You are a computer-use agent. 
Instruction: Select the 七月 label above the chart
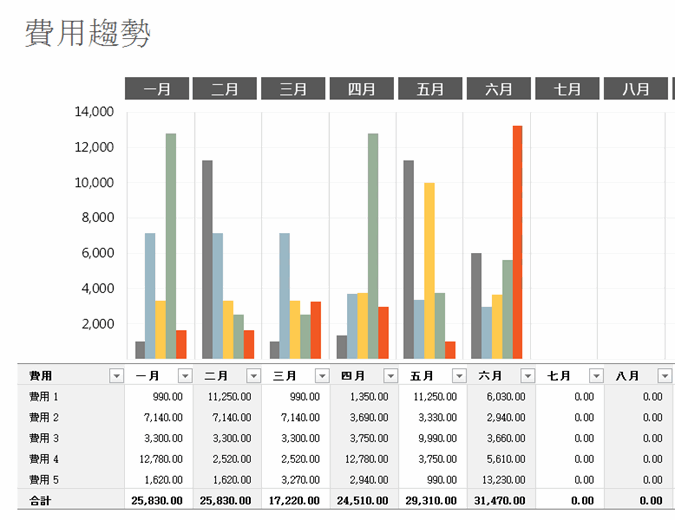tap(567, 89)
